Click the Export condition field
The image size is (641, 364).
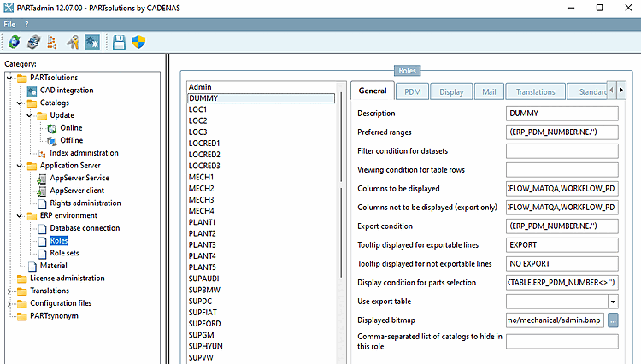(x=562, y=226)
